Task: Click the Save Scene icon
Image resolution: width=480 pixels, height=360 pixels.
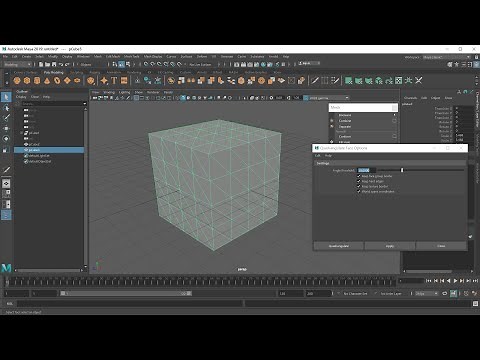Action: tap(54, 64)
